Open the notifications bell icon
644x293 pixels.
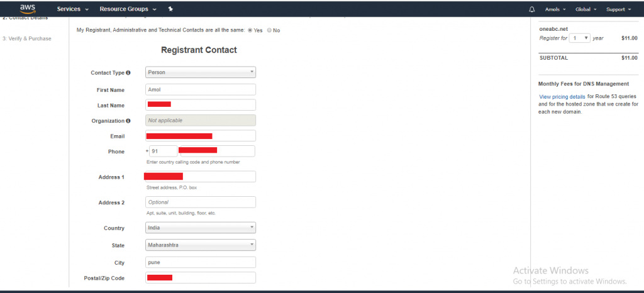point(532,9)
